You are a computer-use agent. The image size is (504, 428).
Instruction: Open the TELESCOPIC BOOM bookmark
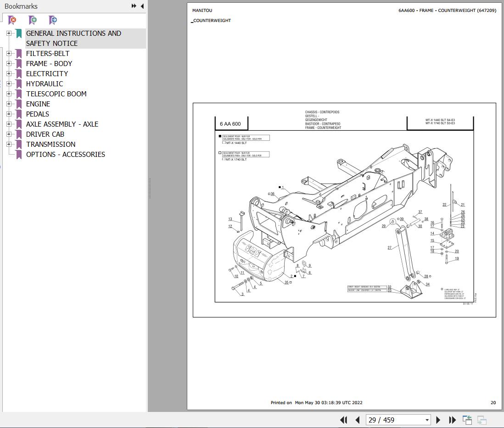pos(56,94)
